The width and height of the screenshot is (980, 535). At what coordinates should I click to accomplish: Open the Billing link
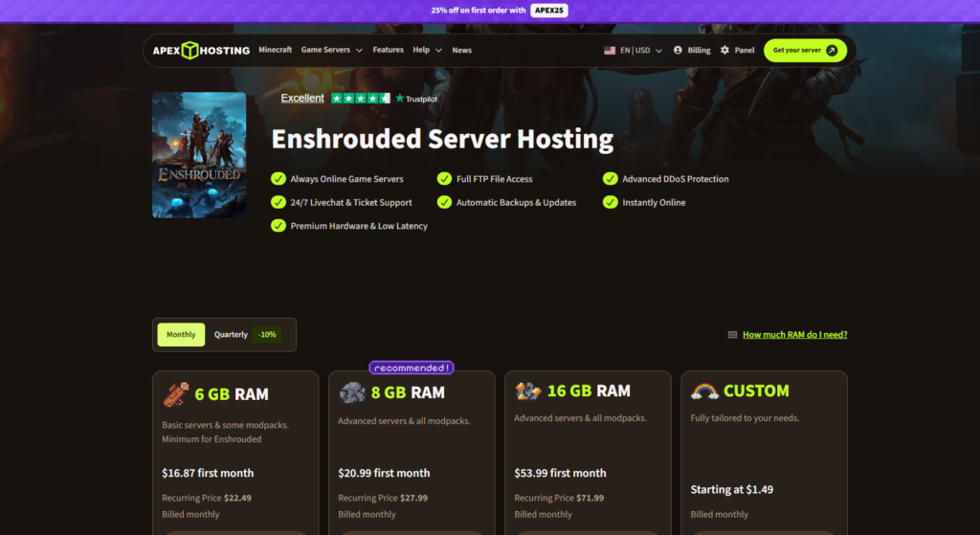point(692,50)
